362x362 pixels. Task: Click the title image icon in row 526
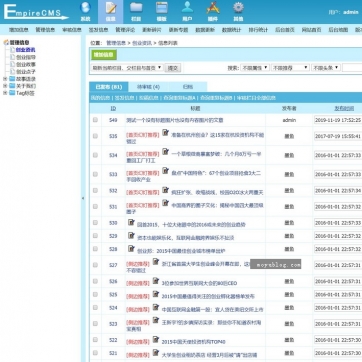156,281
